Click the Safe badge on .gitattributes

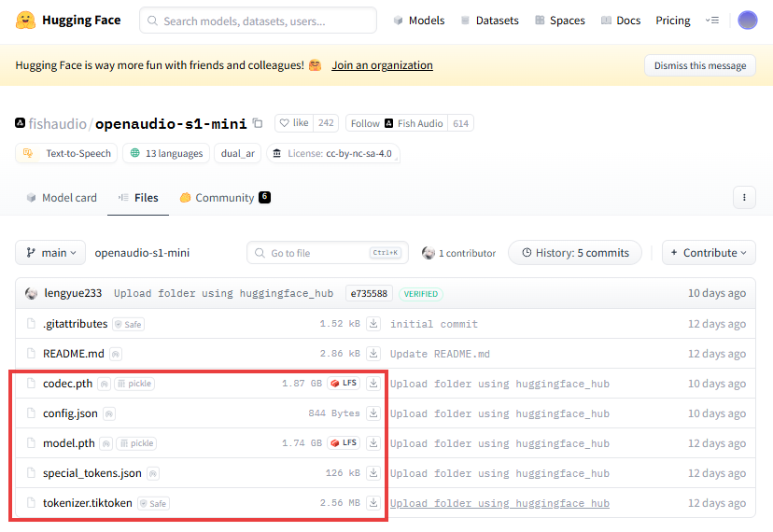(128, 325)
